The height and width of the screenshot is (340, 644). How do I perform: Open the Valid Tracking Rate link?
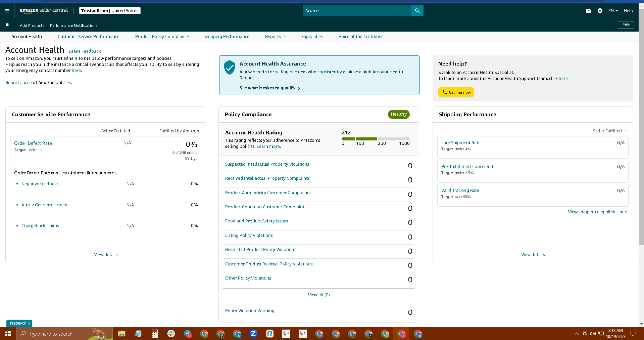460,190
